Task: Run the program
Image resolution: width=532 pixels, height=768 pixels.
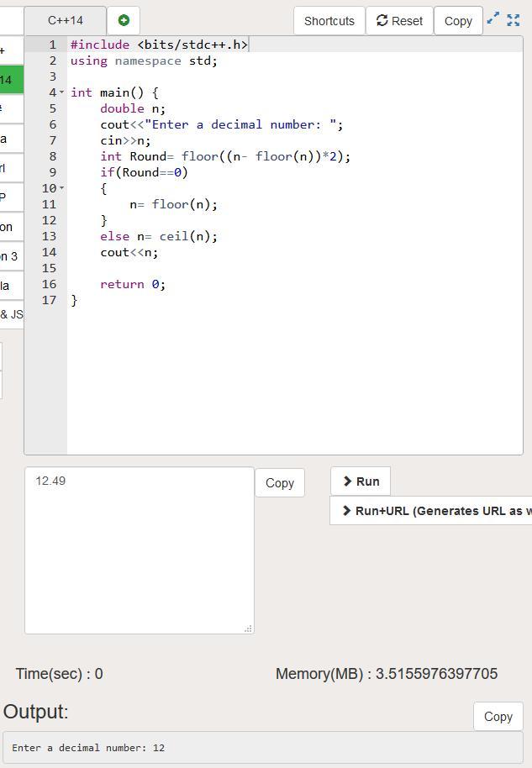Action: click(x=361, y=481)
